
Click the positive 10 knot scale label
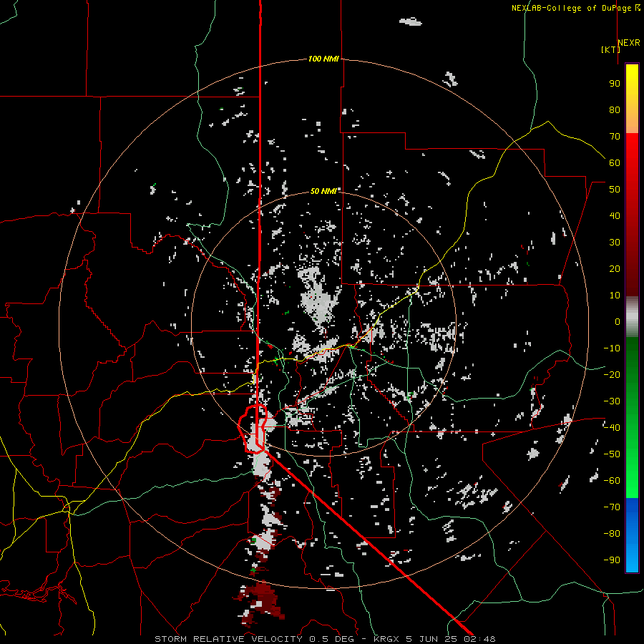click(615, 296)
